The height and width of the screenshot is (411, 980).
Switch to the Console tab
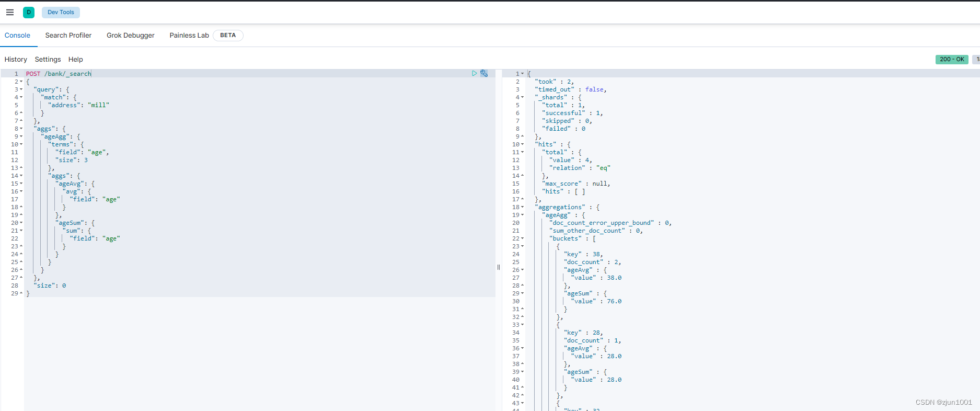tap(17, 35)
